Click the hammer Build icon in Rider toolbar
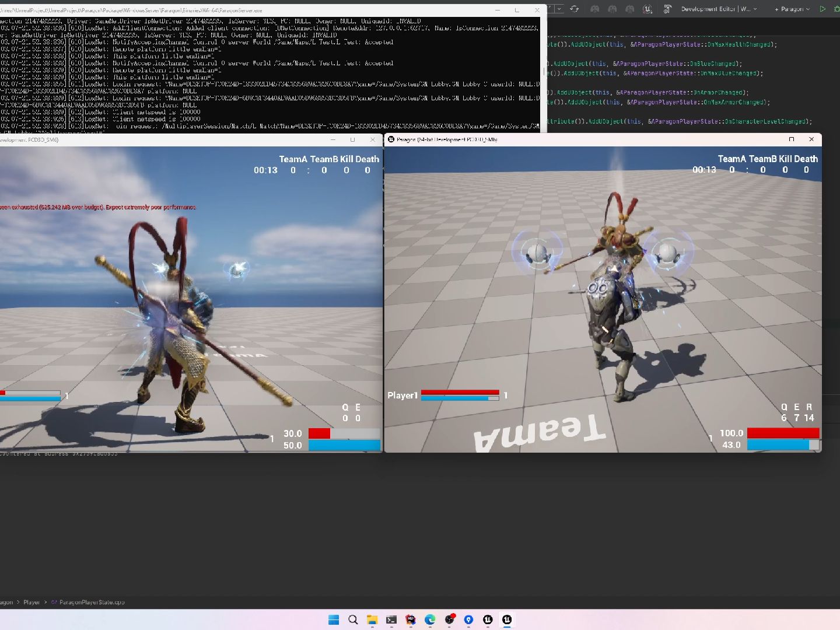The width and height of the screenshot is (840, 630). click(667, 9)
